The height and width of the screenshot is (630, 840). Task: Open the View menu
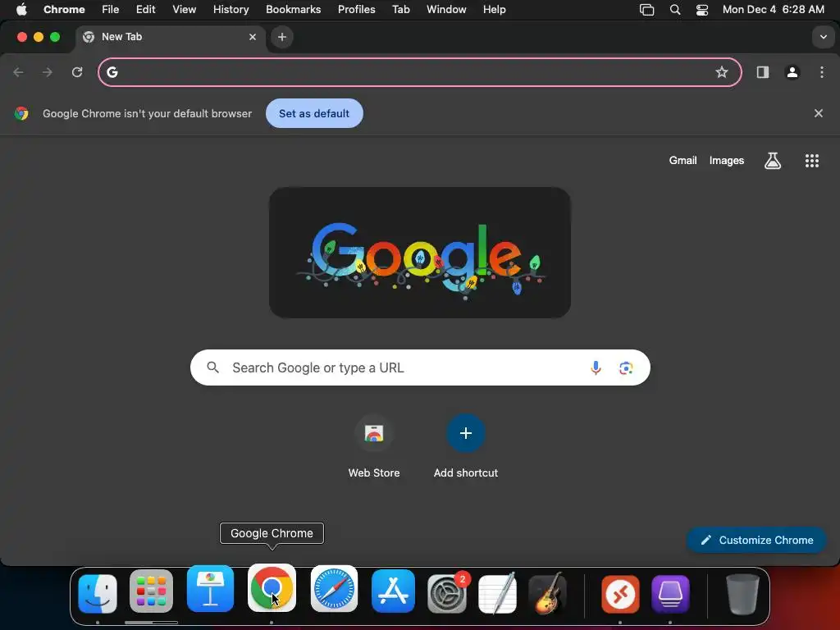click(184, 9)
